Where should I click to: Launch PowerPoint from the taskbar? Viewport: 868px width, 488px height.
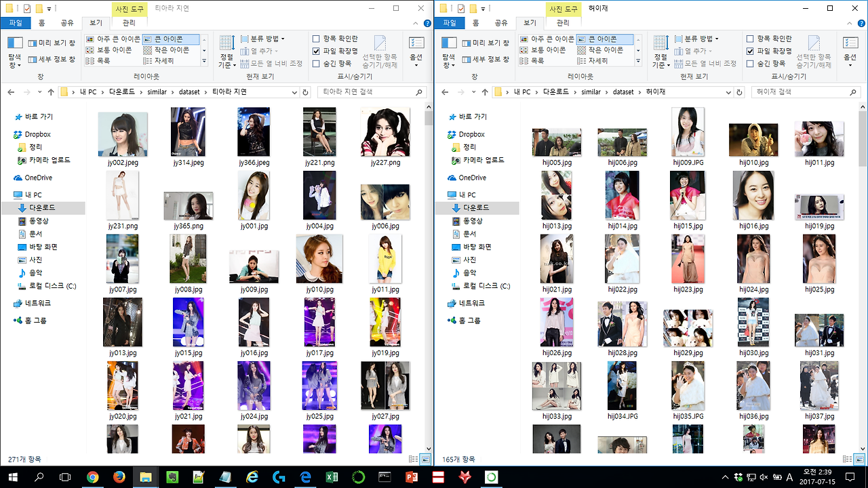[412, 477]
